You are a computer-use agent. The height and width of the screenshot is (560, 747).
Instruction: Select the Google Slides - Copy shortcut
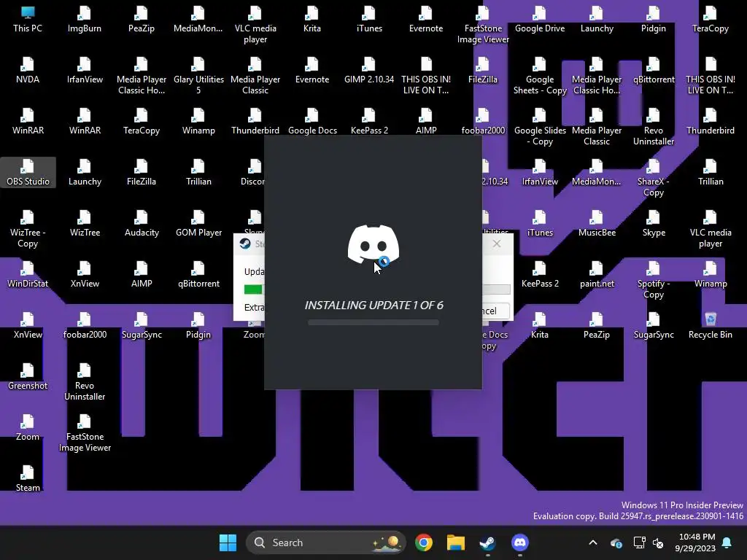click(540, 127)
